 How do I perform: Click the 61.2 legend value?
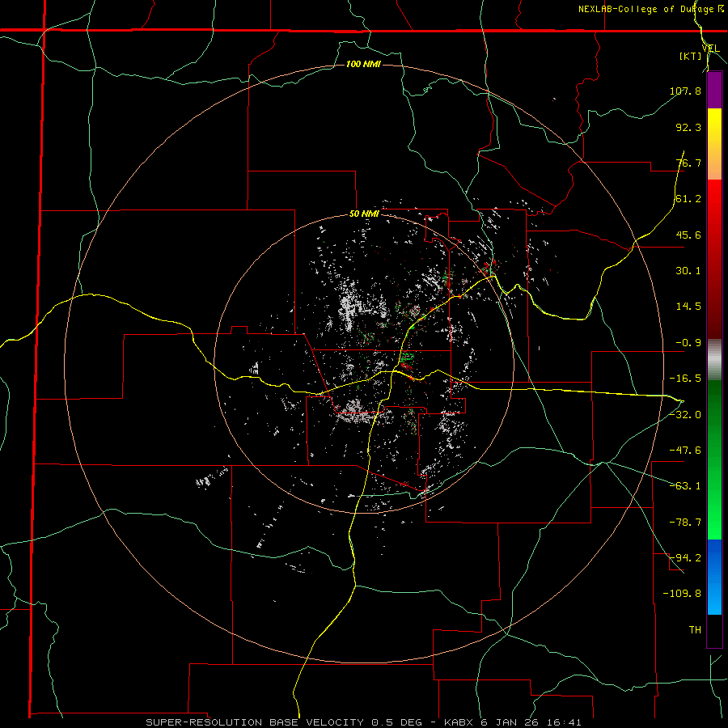point(688,199)
